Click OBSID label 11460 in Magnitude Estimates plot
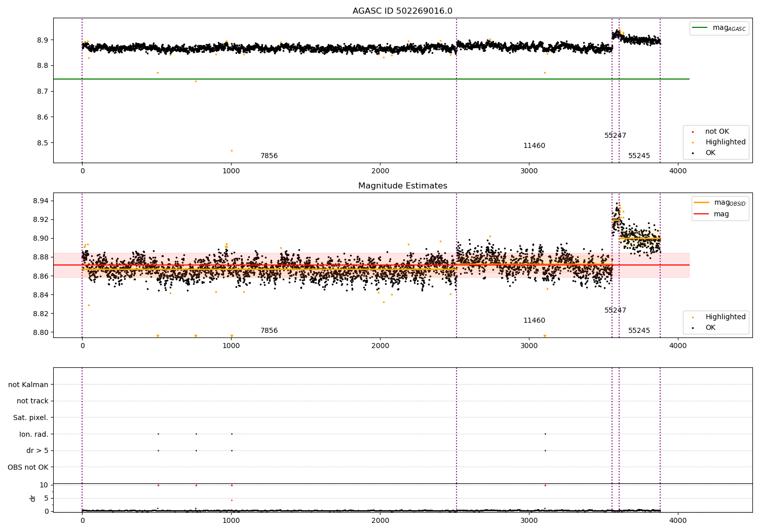This screenshot has height=532, width=760. (534, 321)
